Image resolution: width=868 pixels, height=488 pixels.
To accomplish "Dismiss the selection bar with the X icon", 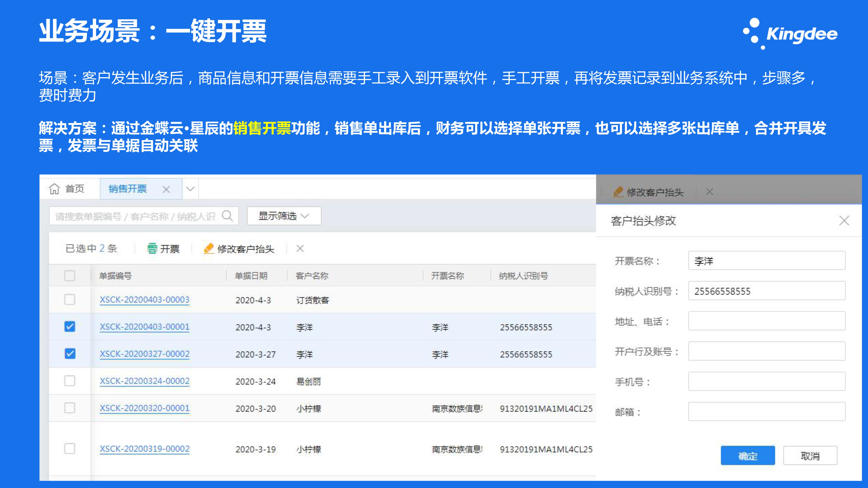I will click(x=300, y=249).
